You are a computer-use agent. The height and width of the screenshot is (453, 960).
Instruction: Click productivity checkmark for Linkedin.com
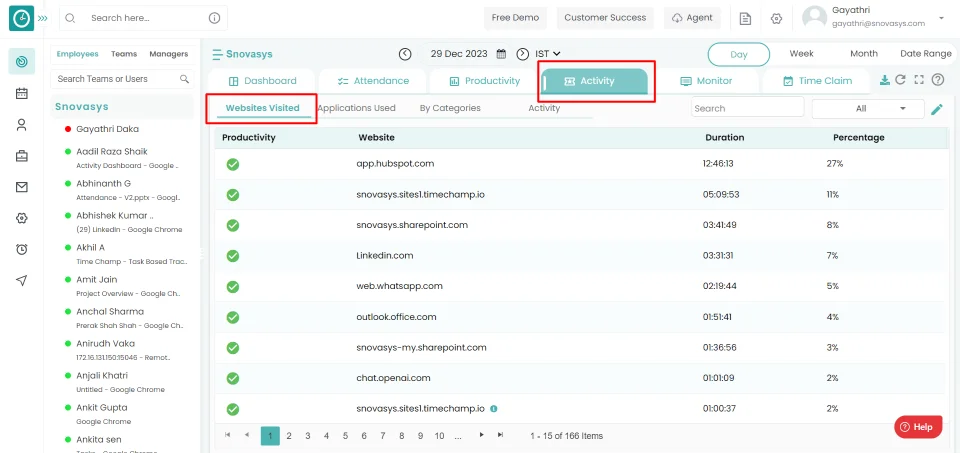(233, 256)
